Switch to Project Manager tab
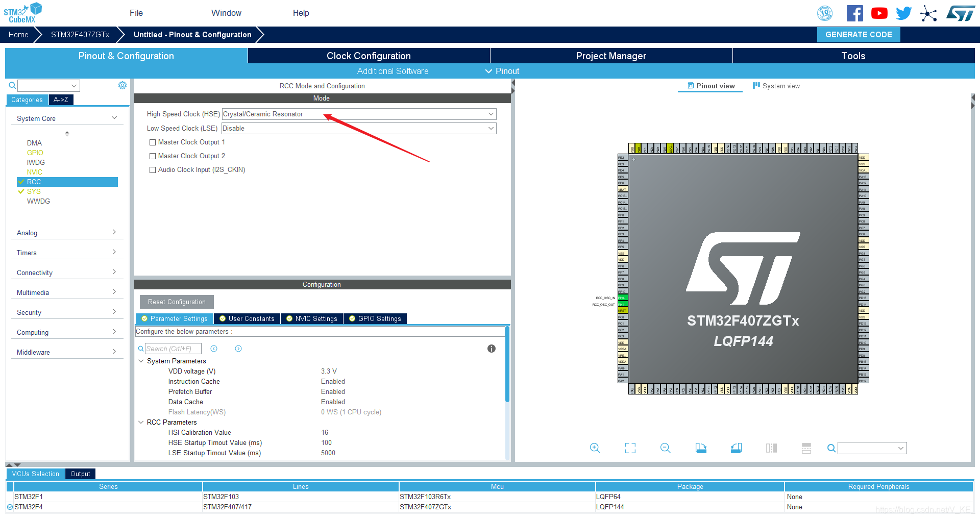The width and height of the screenshot is (980, 519). [611, 56]
